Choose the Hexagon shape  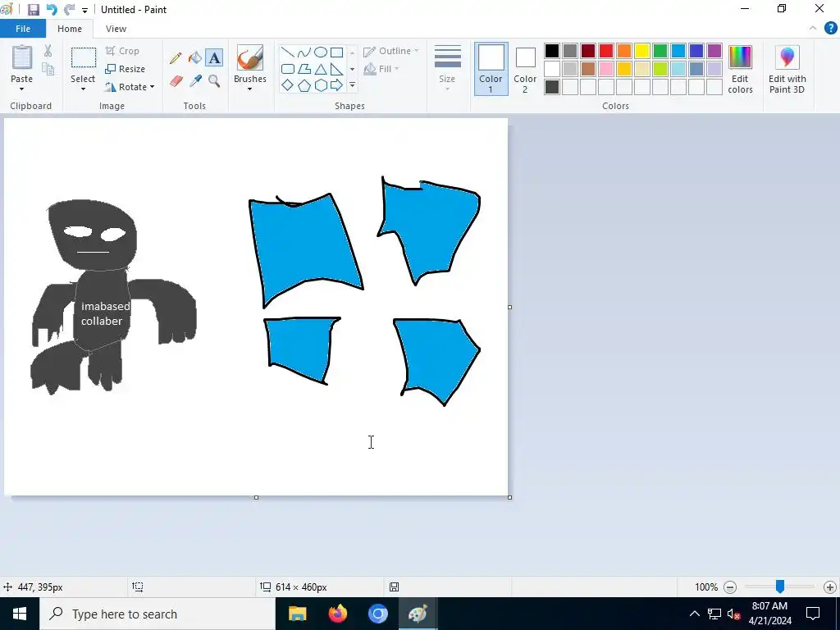(321, 85)
